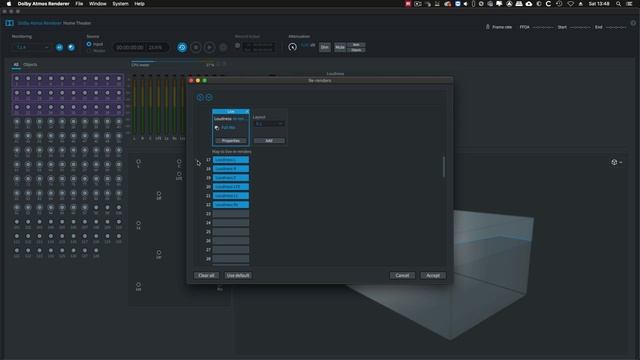Select empty channel slot 23
The width and height of the screenshot is (640, 360).
(x=231, y=213)
